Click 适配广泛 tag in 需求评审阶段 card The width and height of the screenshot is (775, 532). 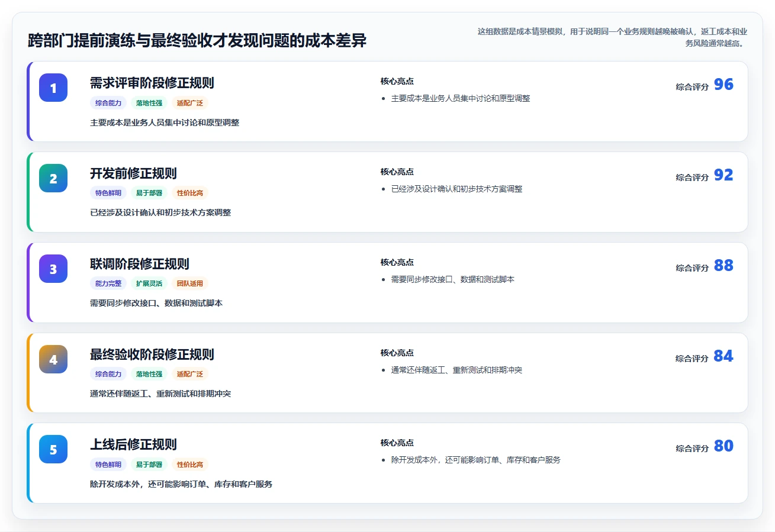point(190,103)
